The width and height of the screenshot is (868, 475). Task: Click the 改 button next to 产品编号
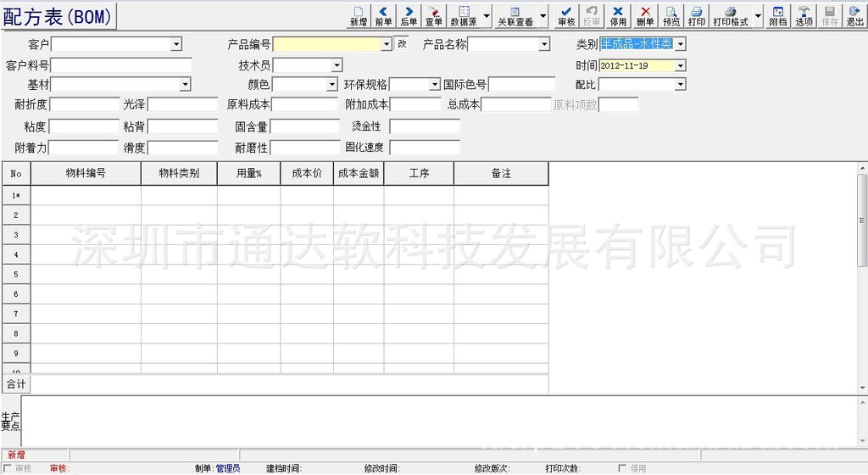click(x=402, y=44)
